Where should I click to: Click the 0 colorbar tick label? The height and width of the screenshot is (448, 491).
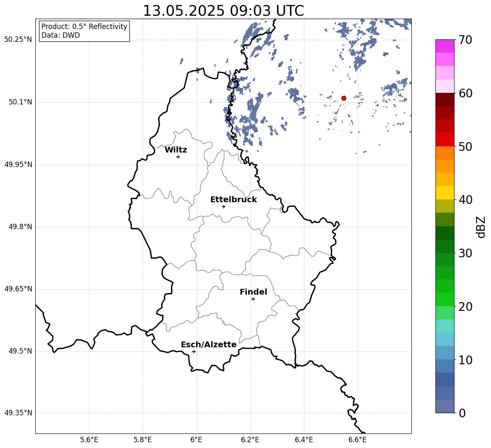(462, 413)
